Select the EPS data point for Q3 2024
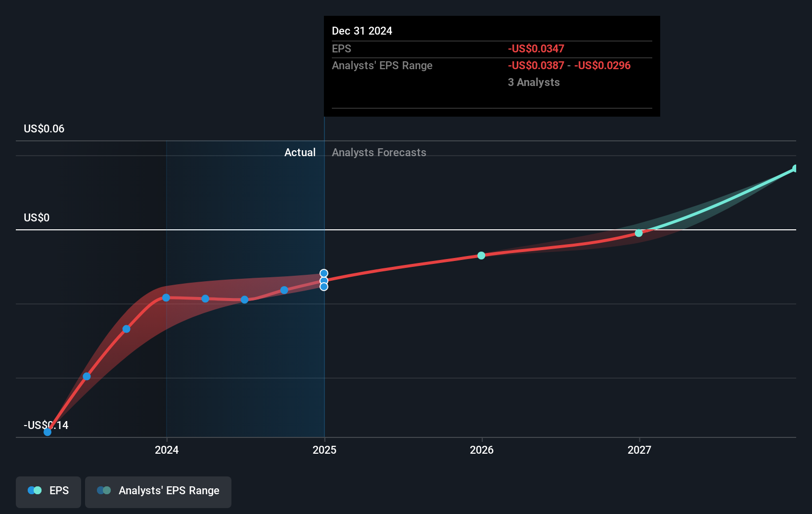 pyautogui.click(x=284, y=290)
